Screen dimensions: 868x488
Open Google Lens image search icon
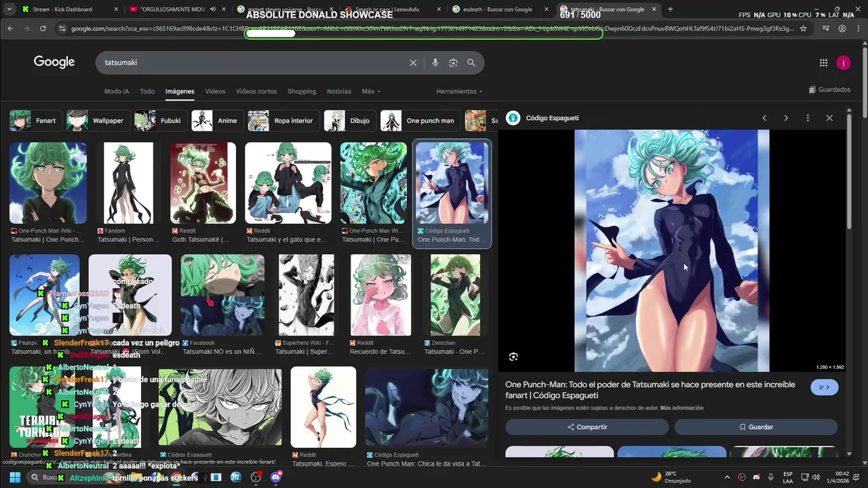tap(453, 62)
